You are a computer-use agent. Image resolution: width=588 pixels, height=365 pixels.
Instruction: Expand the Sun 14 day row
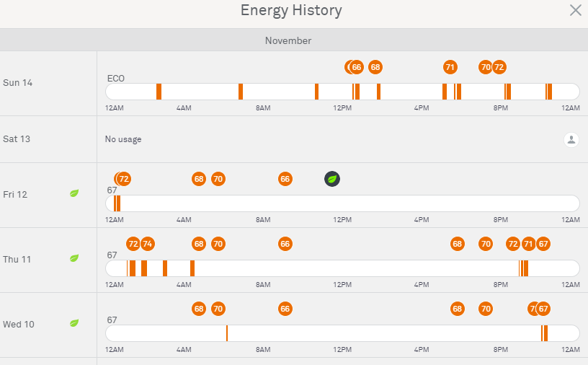point(18,83)
